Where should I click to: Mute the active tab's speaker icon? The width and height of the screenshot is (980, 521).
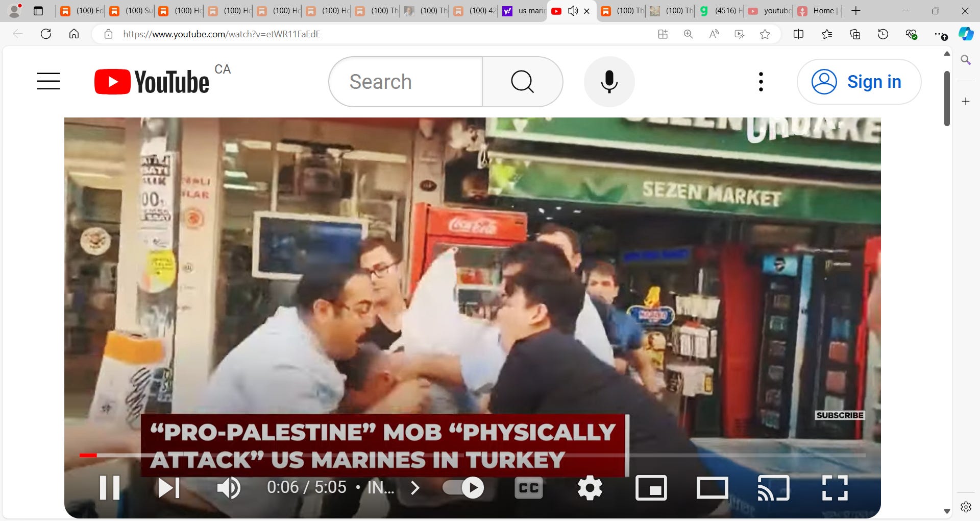(573, 11)
